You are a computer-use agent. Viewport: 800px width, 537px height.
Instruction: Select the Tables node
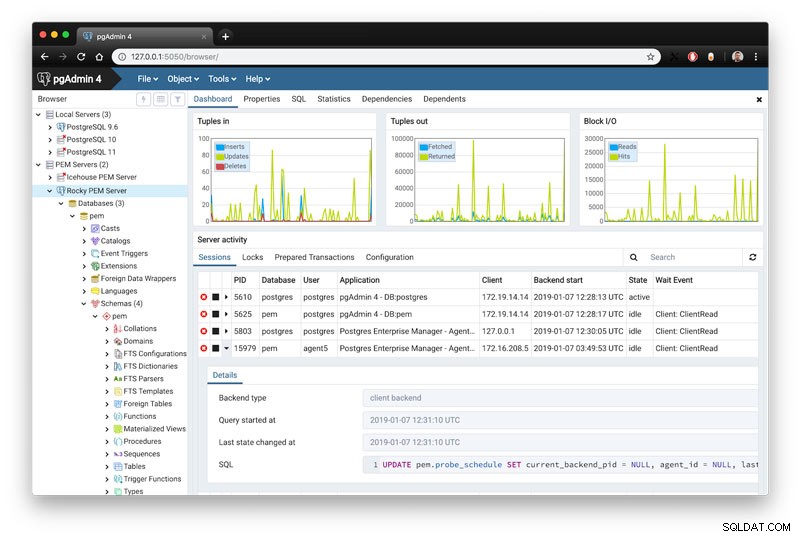pos(134,466)
